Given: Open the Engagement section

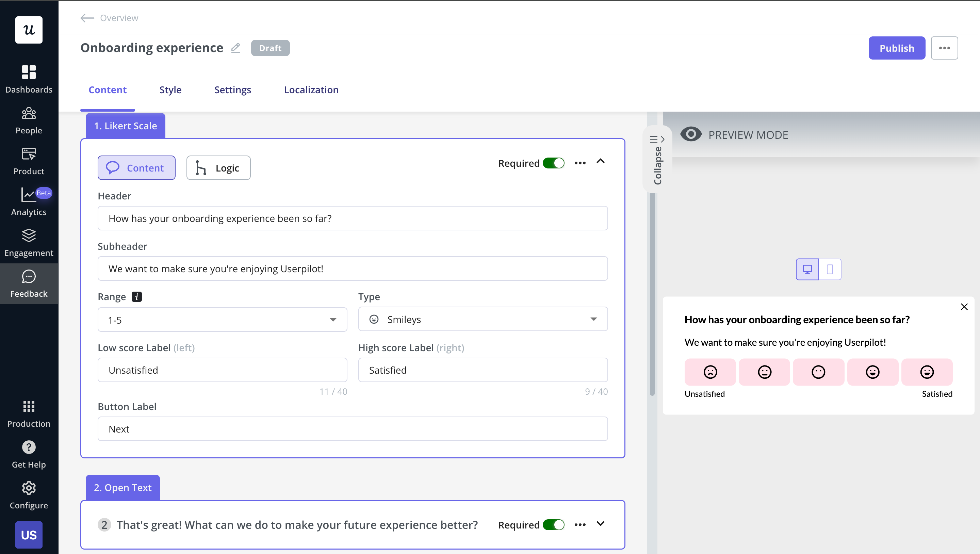Looking at the screenshot, I should tap(29, 242).
